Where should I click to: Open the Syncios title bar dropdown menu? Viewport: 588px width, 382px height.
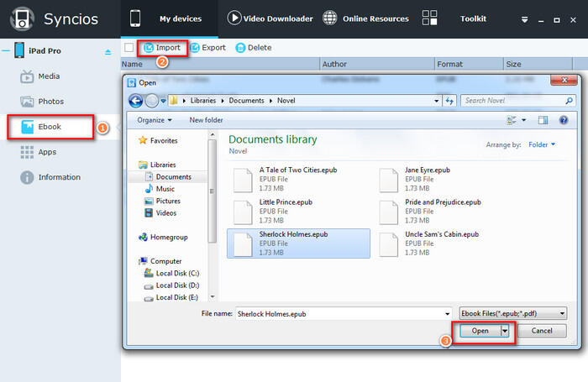[x=524, y=20]
